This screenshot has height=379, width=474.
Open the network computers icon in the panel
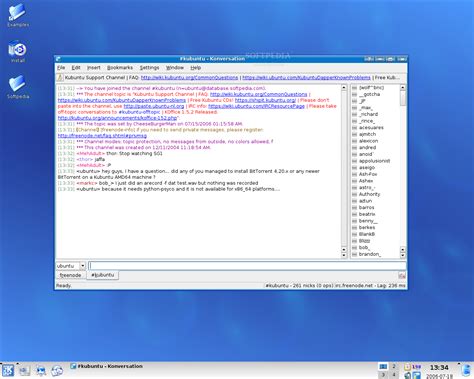coord(41,371)
